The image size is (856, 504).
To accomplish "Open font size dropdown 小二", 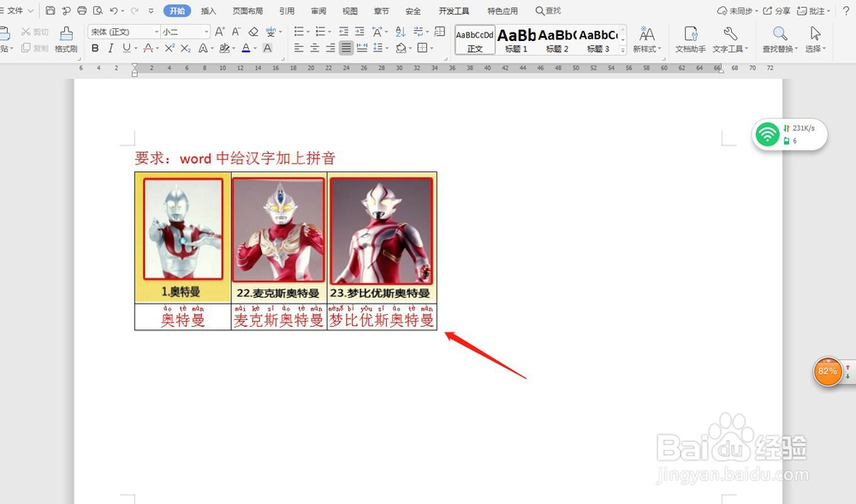I will pyautogui.click(x=185, y=32).
